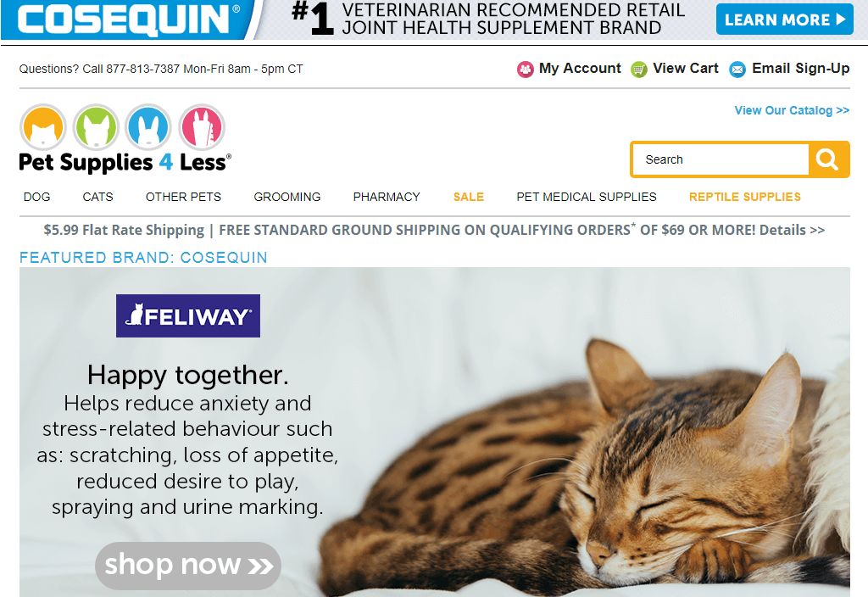Open the DOG menu category
868x597 pixels.
(x=36, y=197)
